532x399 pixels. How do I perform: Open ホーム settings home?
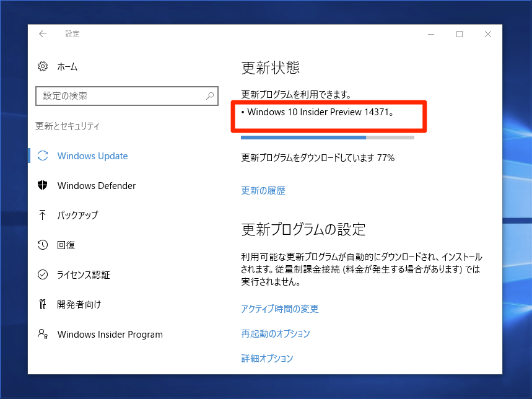67,67
